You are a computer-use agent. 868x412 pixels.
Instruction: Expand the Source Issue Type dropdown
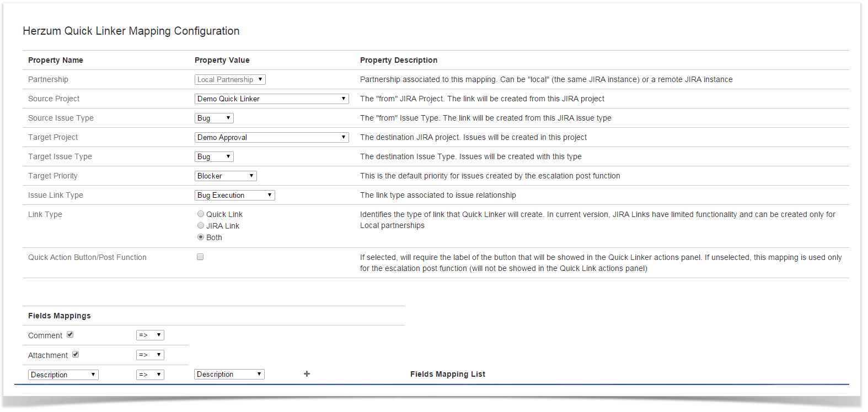[214, 118]
